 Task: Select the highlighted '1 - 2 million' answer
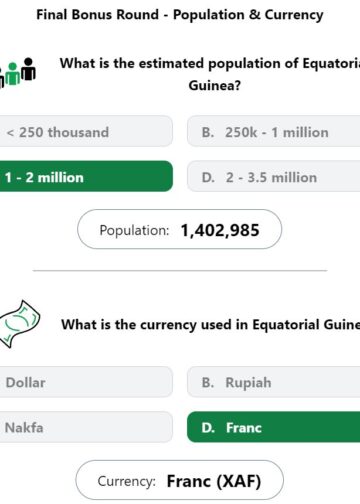click(x=86, y=176)
